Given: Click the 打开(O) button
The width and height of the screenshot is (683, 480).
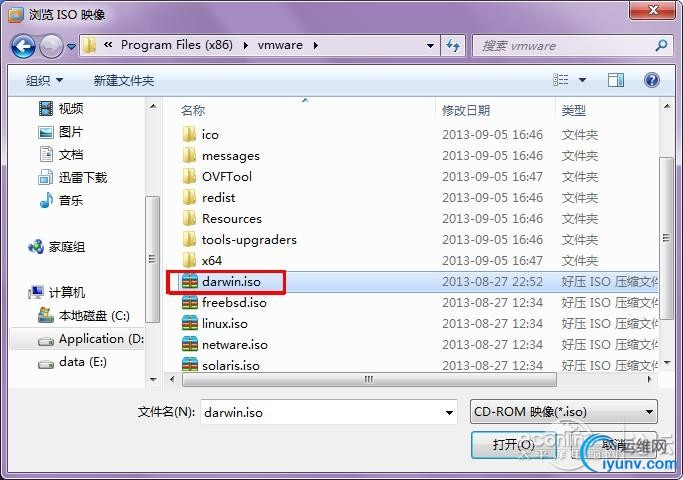Looking at the screenshot, I should click(x=513, y=445).
